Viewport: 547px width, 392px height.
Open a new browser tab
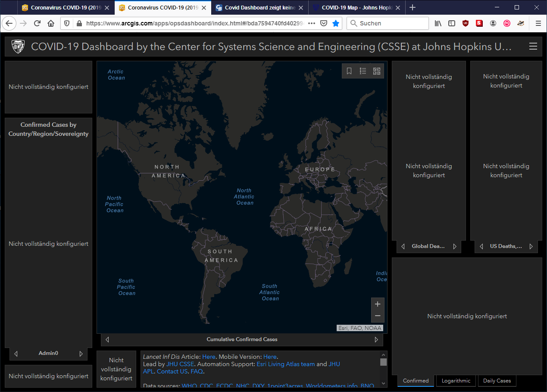coord(413,7)
